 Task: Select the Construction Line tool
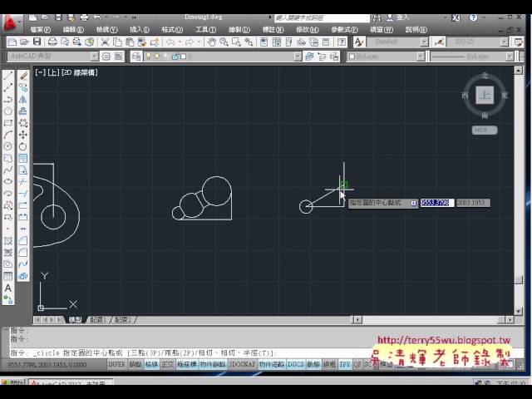point(7,87)
